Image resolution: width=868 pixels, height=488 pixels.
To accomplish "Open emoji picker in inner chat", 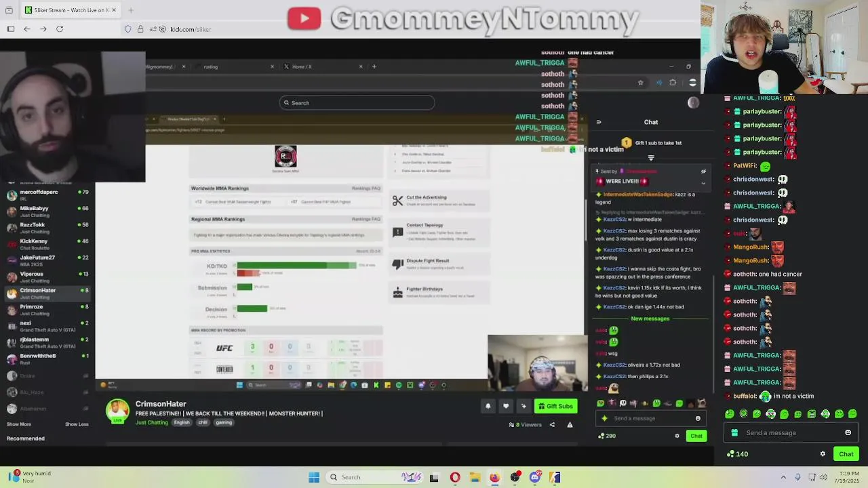I will (x=698, y=418).
